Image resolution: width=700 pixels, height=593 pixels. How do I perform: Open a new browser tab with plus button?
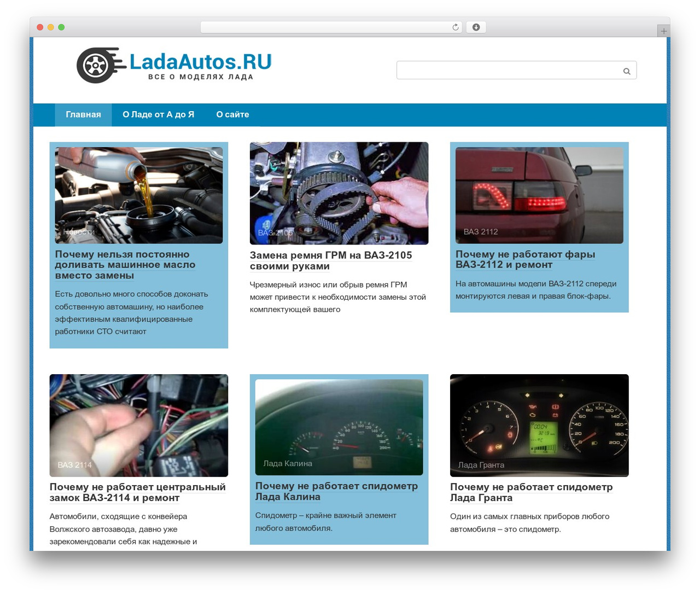[663, 31]
